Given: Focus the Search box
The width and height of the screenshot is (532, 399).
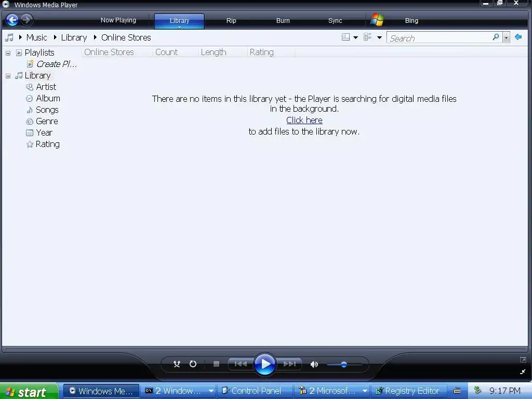Looking at the screenshot, I should (x=440, y=38).
